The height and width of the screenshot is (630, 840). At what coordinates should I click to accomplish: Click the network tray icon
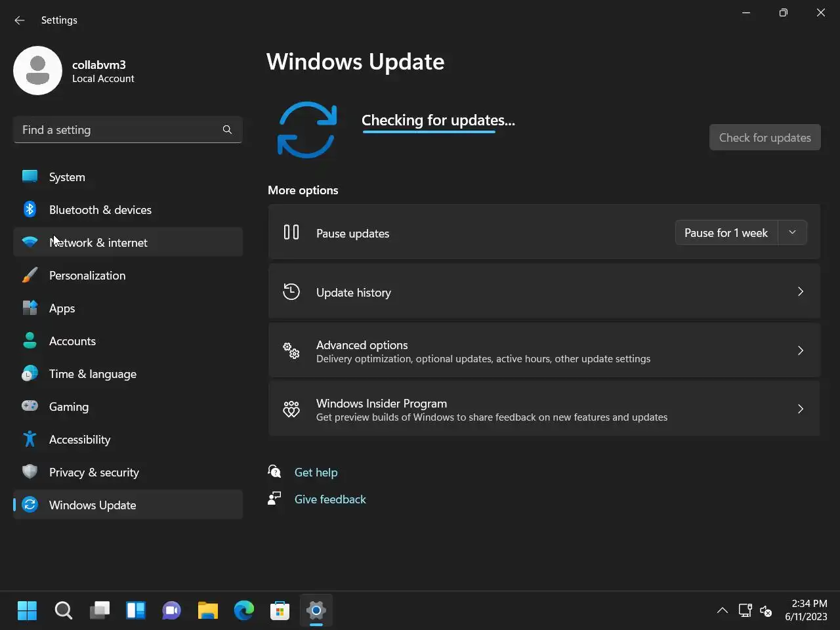tap(745, 610)
